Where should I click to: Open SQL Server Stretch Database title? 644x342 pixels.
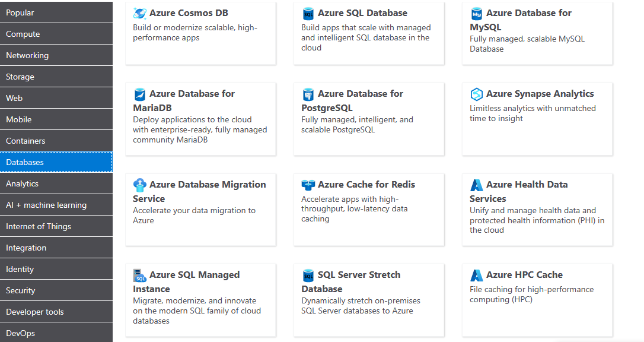point(350,282)
